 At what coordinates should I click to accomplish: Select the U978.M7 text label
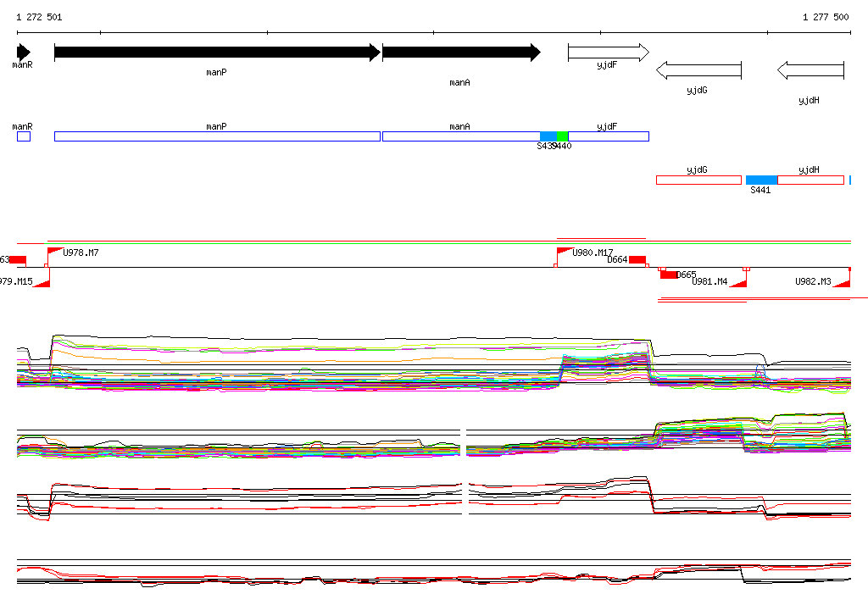[81, 253]
